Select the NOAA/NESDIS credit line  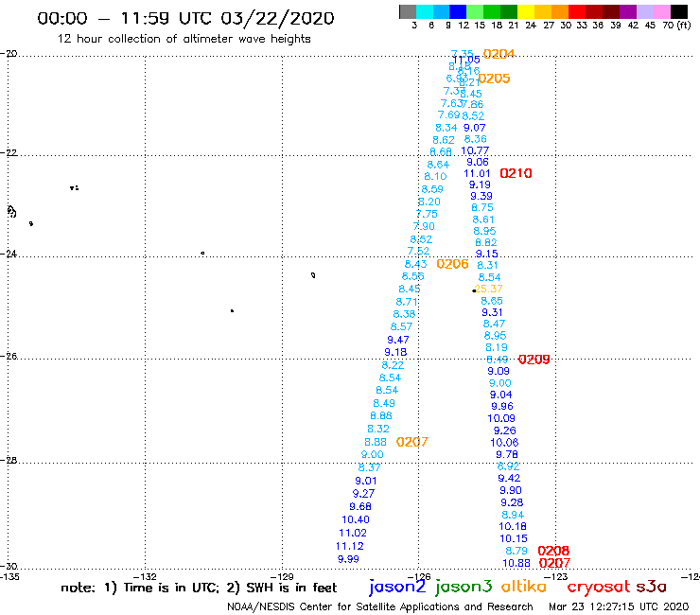point(380,606)
